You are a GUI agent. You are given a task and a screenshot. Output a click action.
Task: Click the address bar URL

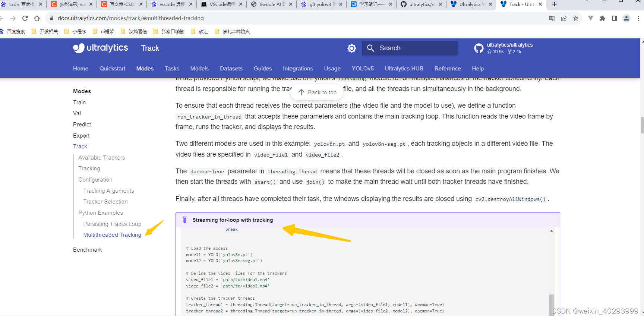pyautogui.click(x=130, y=18)
